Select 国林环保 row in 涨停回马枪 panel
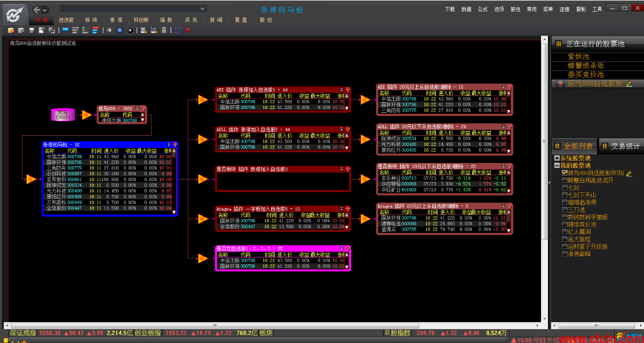644x343 pixels. (x=108, y=162)
